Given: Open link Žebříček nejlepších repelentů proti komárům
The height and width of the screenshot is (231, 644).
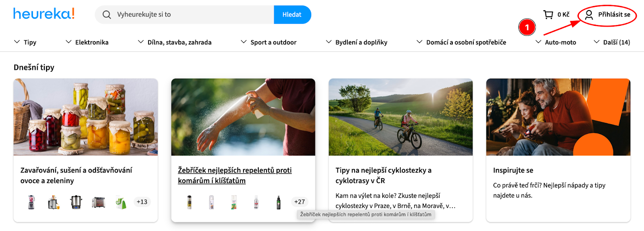Looking at the screenshot, I should point(235,175).
